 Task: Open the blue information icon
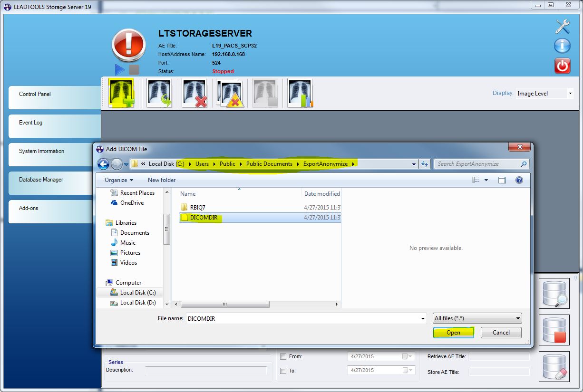click(x=563, y=46)
